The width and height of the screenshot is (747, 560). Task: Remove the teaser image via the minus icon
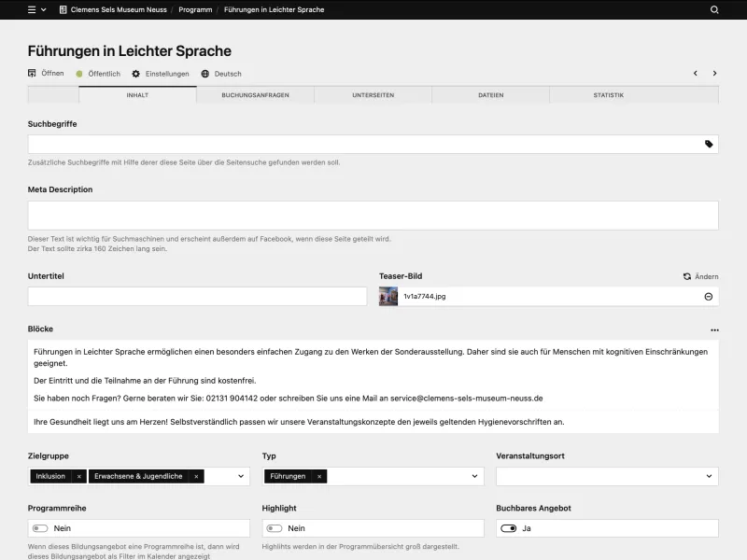709,296
